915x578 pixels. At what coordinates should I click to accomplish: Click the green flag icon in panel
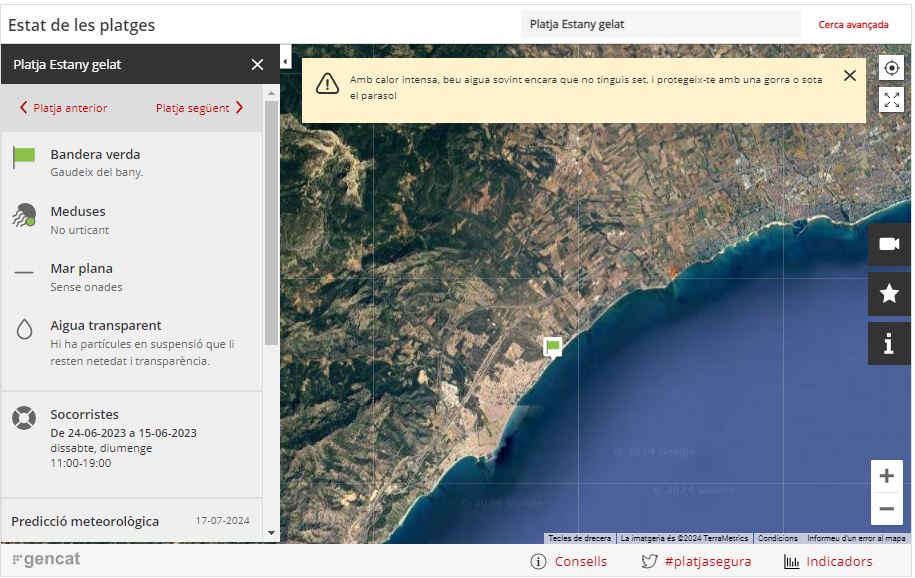tap(24, 158)
